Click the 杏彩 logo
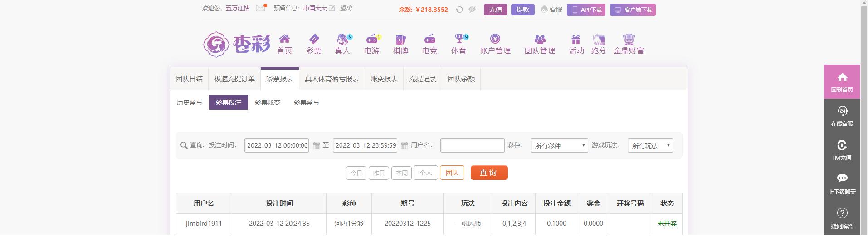868x249 pixels. pyautogui.click(x=236, y=44)
